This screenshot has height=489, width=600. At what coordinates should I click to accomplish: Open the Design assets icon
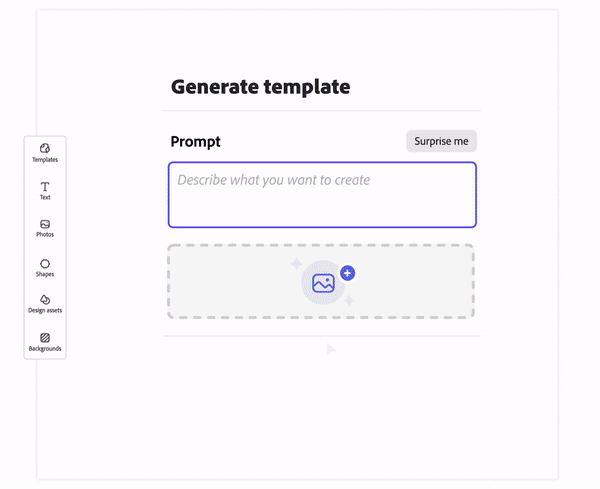click(x=45, y=299)
